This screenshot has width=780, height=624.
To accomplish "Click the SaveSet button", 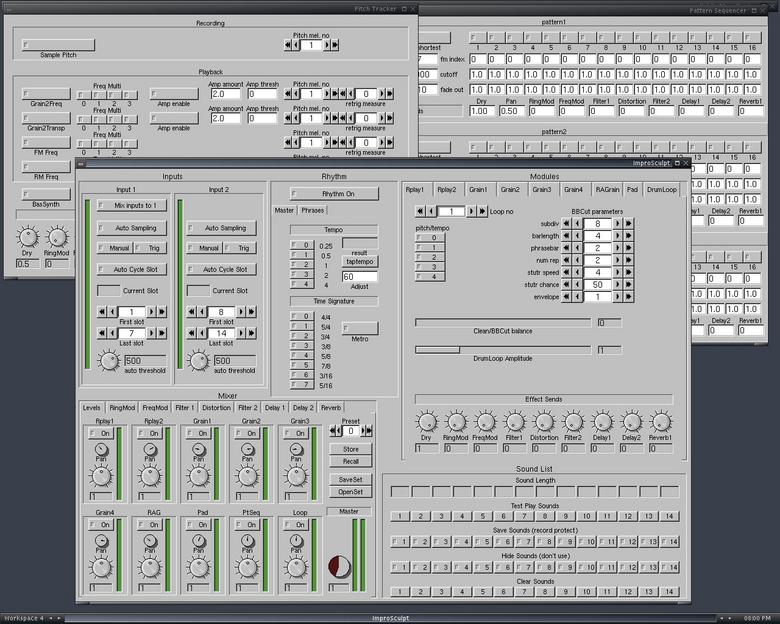I will coord(350,480).
